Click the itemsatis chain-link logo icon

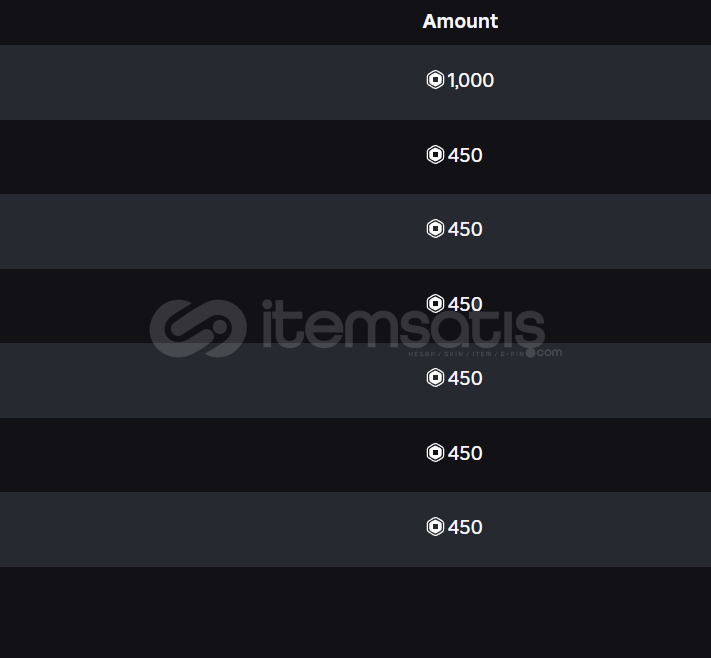coord(198,327)
